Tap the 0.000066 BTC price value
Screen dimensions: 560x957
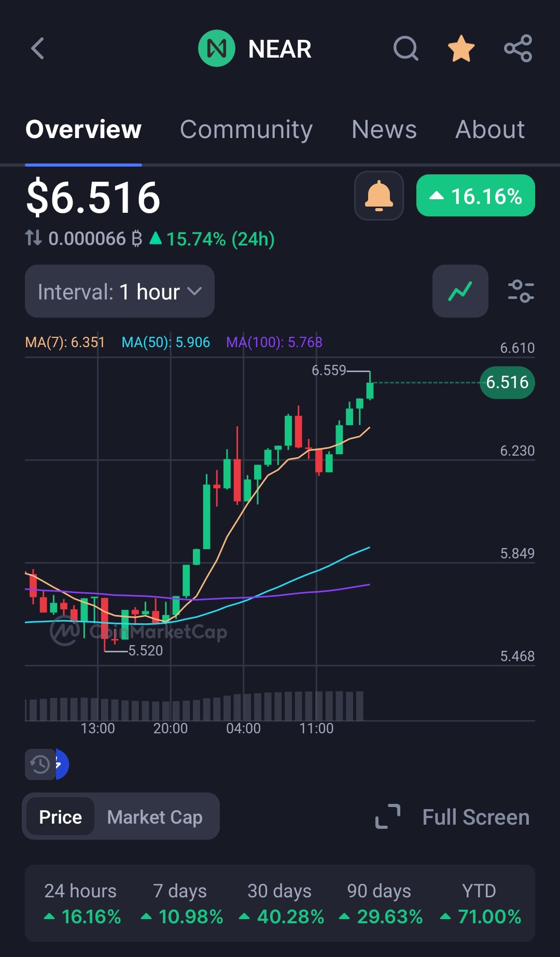coord(95,239)
